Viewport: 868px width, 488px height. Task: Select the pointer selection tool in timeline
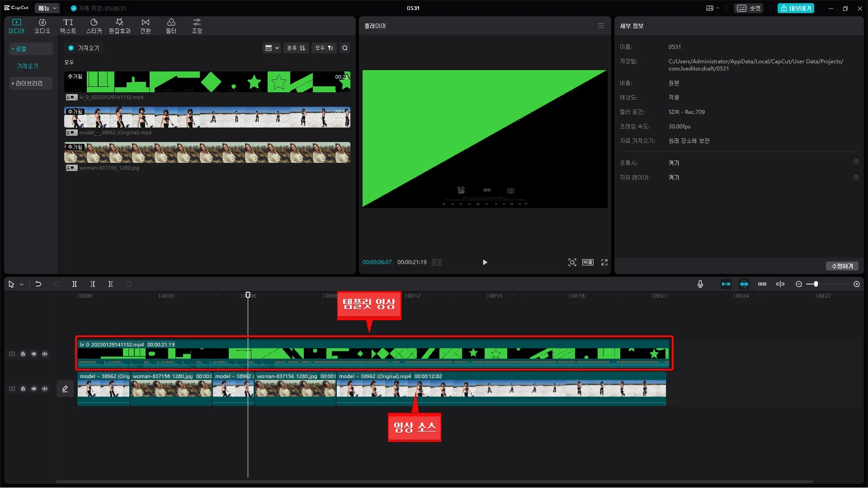(11, 284)
